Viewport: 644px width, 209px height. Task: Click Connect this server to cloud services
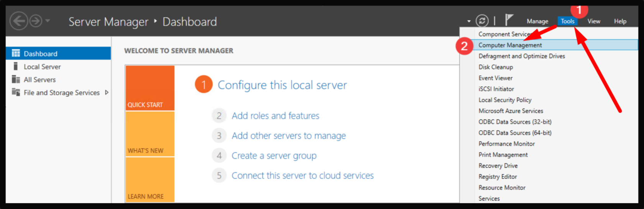tap(302, 176)
